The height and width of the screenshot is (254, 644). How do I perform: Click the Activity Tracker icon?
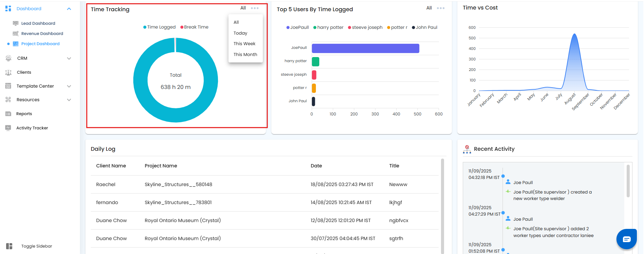click(9, 128)
